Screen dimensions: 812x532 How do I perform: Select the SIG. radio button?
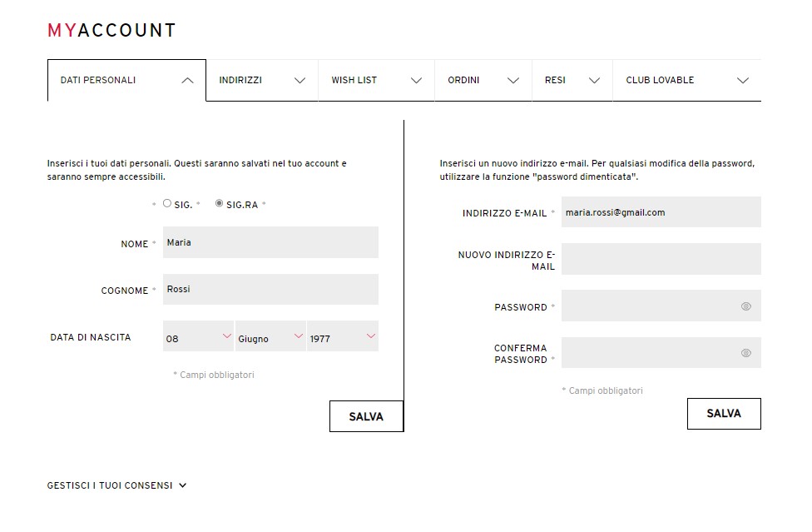point(166,203)
